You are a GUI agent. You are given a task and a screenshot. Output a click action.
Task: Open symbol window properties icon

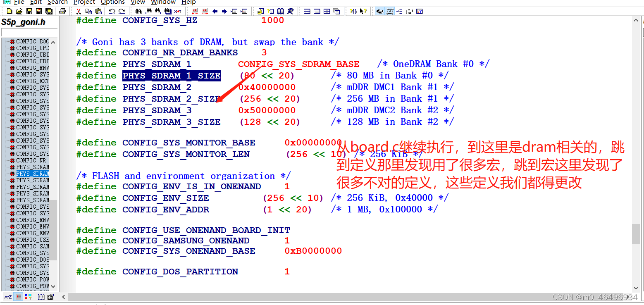(51, 297)
